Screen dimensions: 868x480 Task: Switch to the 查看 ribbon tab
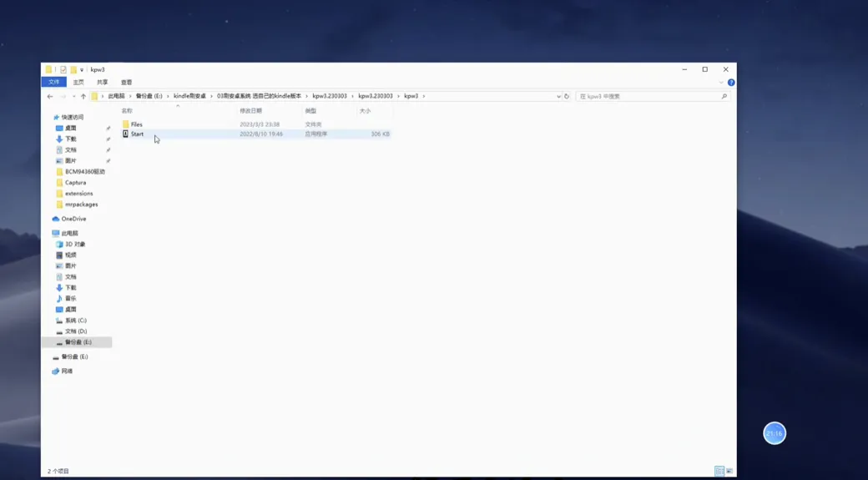coord(126,82)
